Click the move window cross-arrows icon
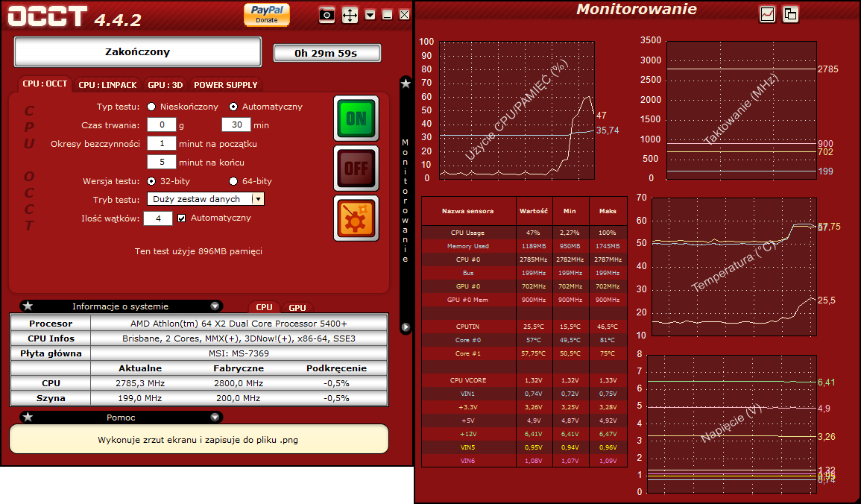The height and width of the screenshot is (504, 861). click(x=350, y=15)
